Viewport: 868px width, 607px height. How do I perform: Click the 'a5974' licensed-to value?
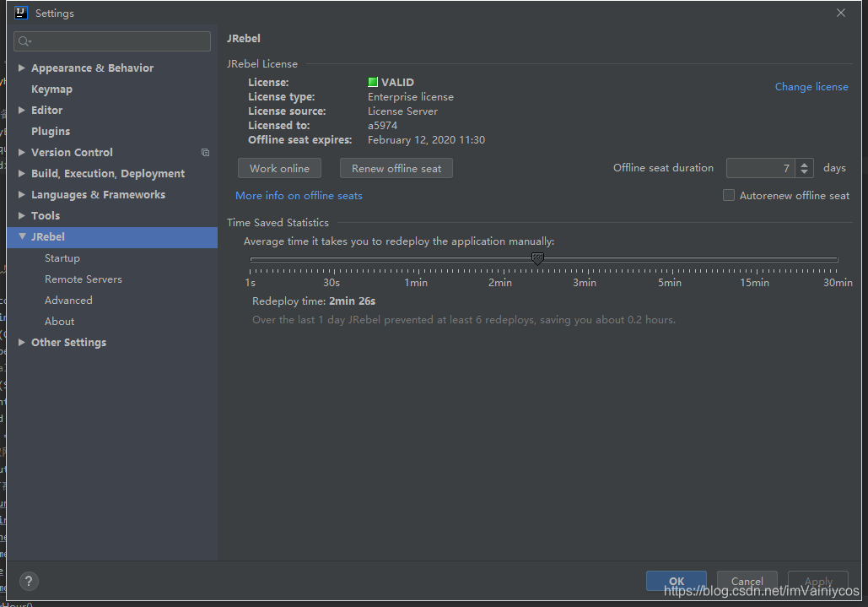tap(382, 126)
